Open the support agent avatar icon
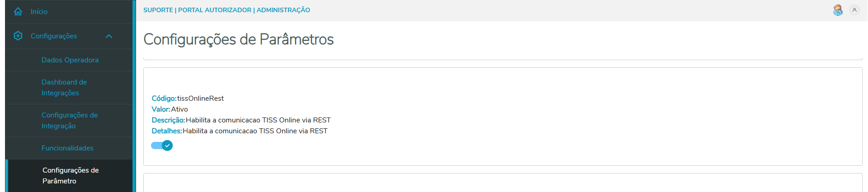This screenshot has width=868, height=192. pos(838,10)
